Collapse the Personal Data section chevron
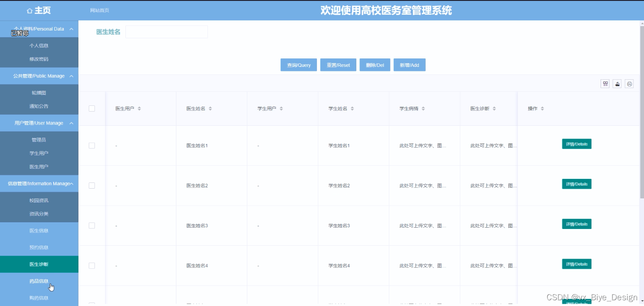This screenshot has width=644, height=306. pos(71,29)
